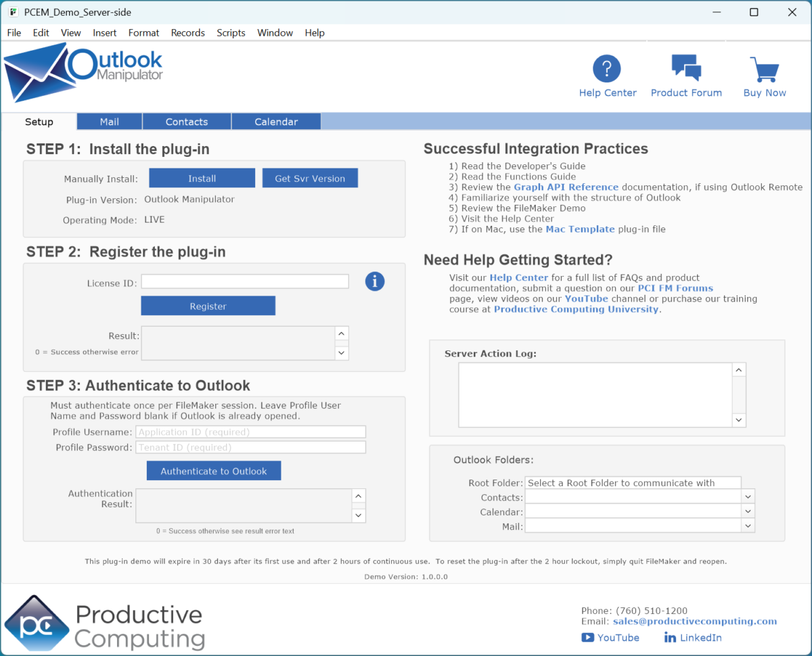The image size is (812, 656).
Task: Click the Authentication Result scroll up arrow
Action: click(x=359, y=496)
